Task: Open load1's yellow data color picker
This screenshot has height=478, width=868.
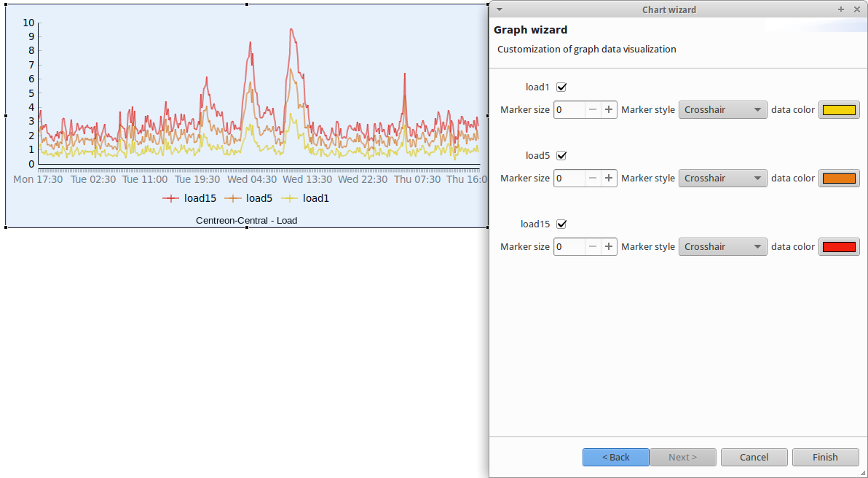Action: click(839, 109)
